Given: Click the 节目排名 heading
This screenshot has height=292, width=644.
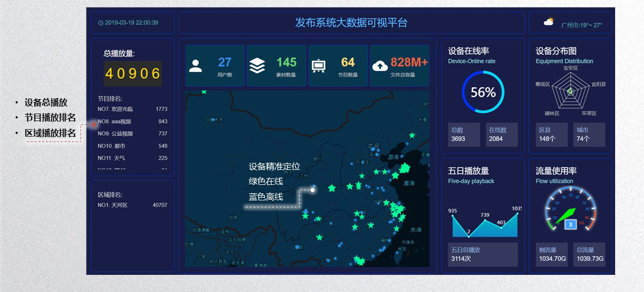Looking at the screenshot, I should (110, 99).
